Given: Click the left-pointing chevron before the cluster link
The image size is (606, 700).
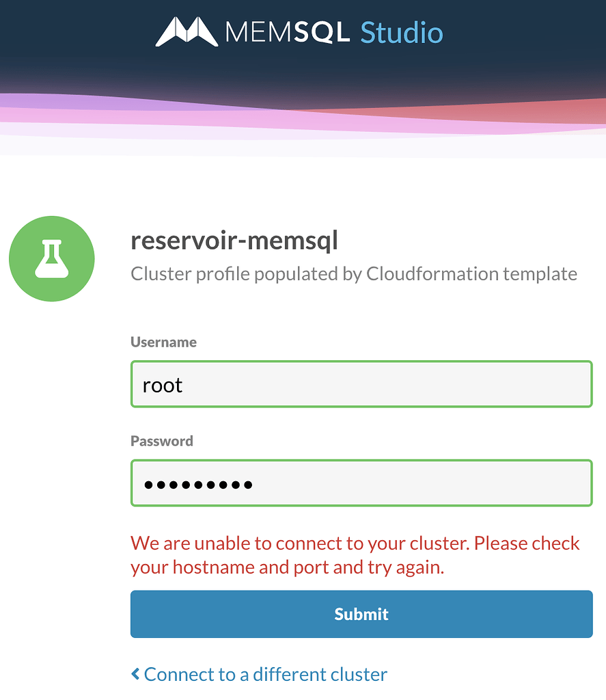Looking at the screenshot, I should [135, 674].
